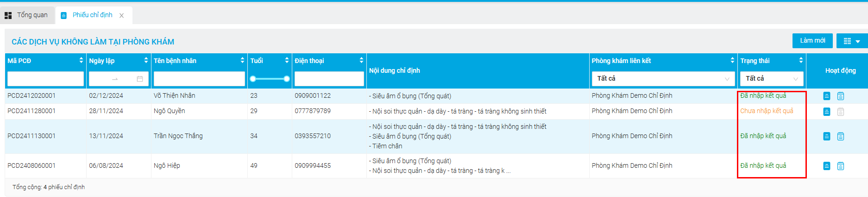Click the Mã PCĐ filter input
Screen dimensions: 868x197
pyautogui.click(x=45, y=79)
